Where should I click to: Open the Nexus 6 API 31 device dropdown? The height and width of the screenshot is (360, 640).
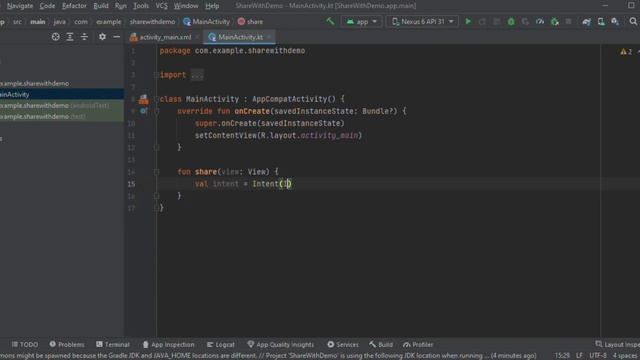click(x=422, y=22)
